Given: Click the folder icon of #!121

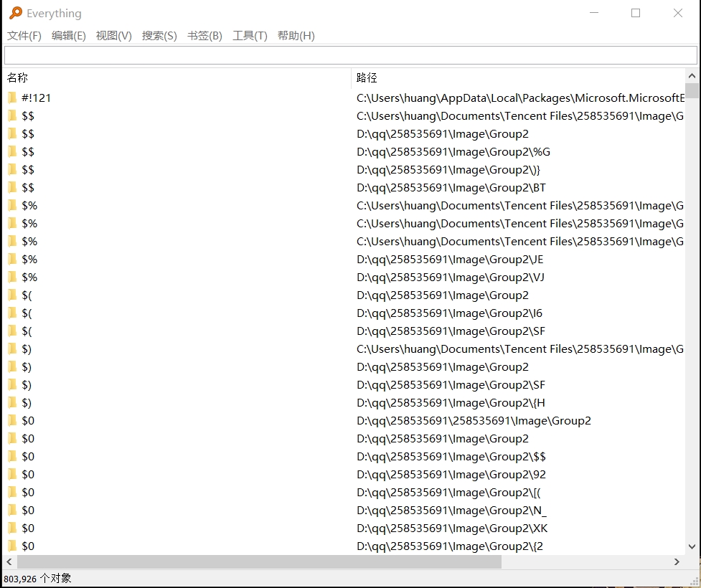Looking at the screenshot, I should 12,98.
